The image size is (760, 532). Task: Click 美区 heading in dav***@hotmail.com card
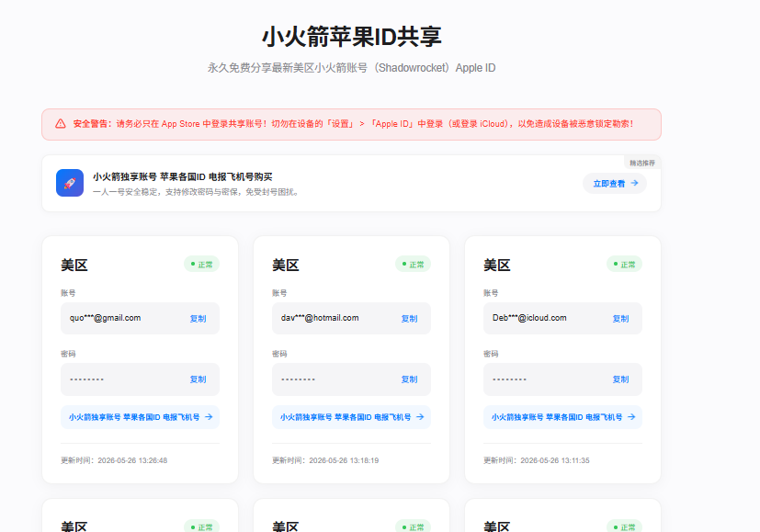coord(286,265)
